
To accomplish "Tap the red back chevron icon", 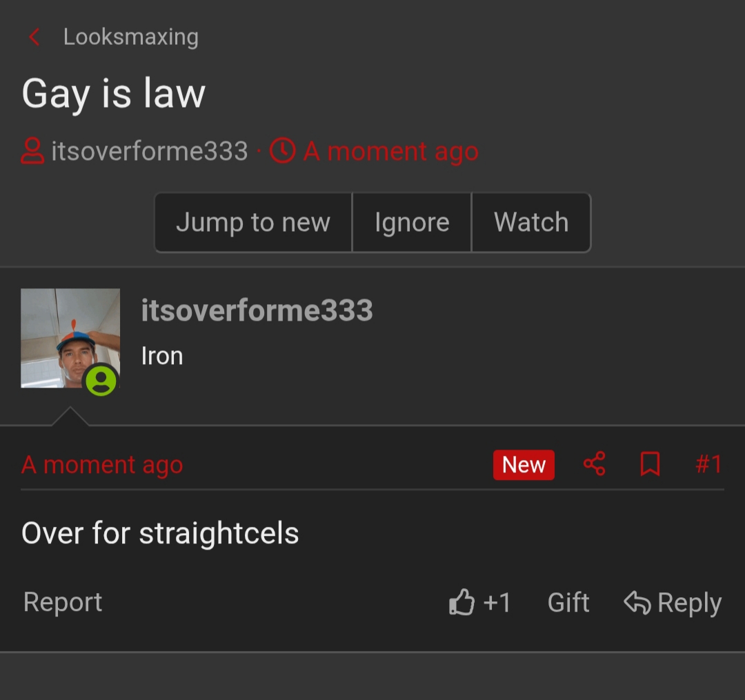I will (x=34, y=37).
